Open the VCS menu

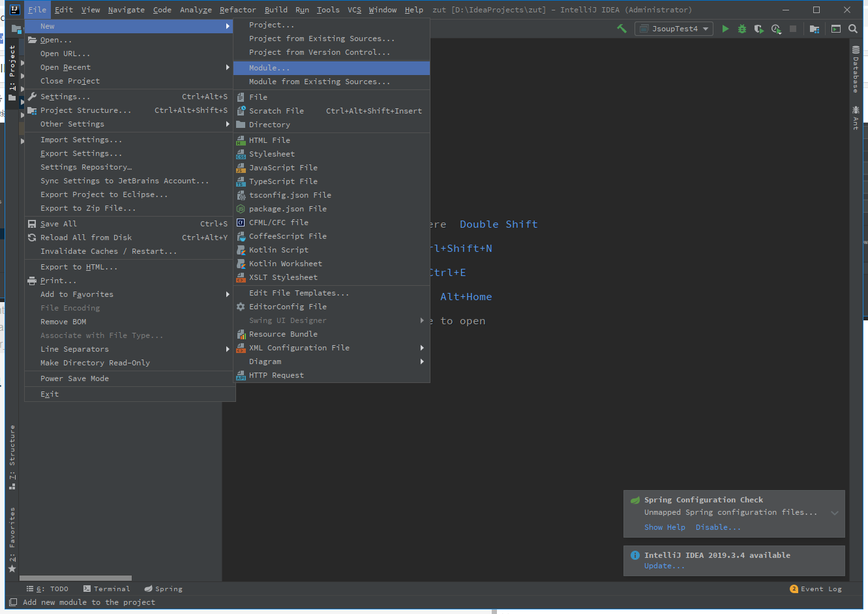point(354,10)
